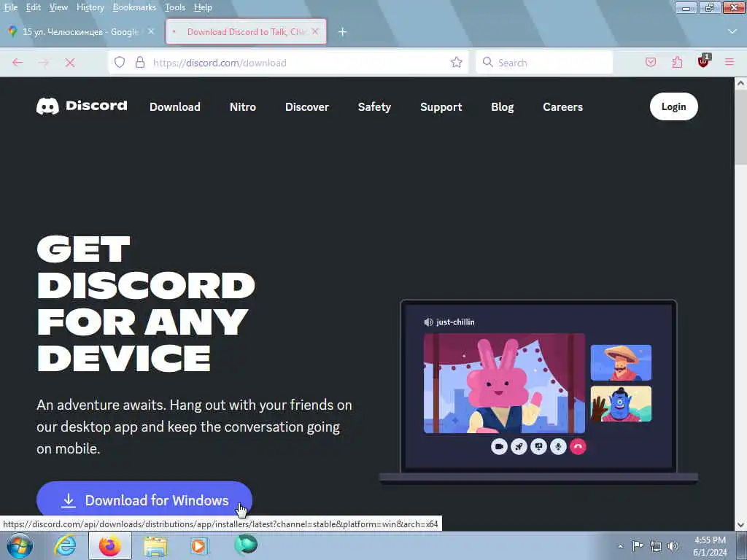Click the Login button
The height and width of the screenshot is (560, 747).
pyautogui.click(x=673, y=106)
